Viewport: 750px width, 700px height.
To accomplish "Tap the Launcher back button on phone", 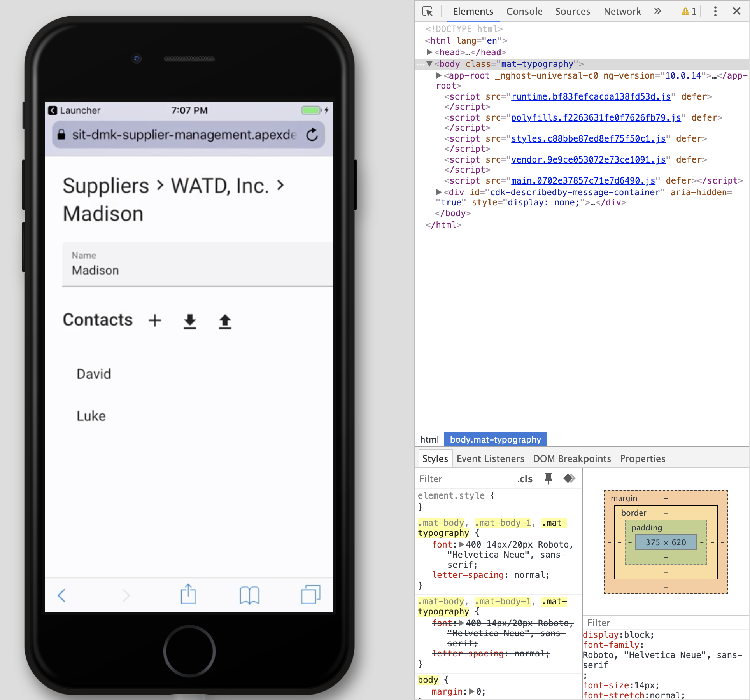I will tap(74, 110).
